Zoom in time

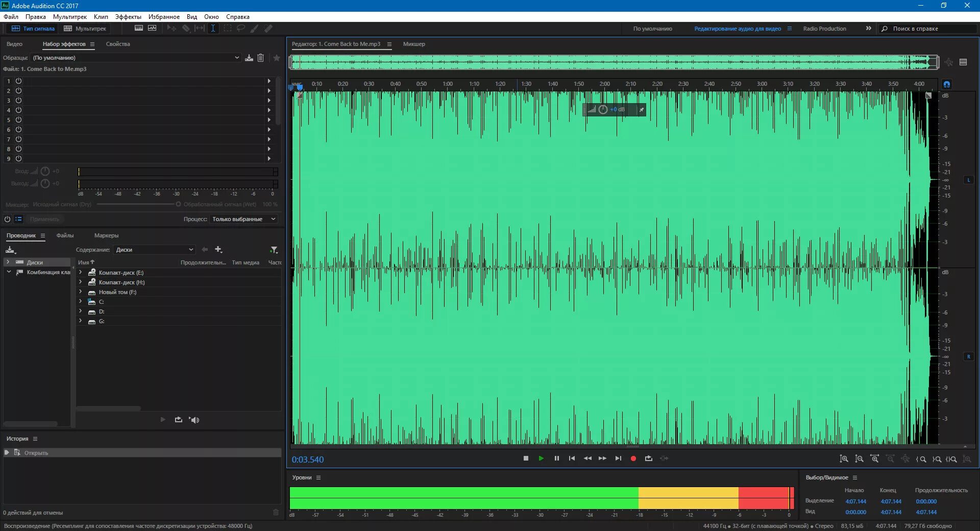pos(875,459)
